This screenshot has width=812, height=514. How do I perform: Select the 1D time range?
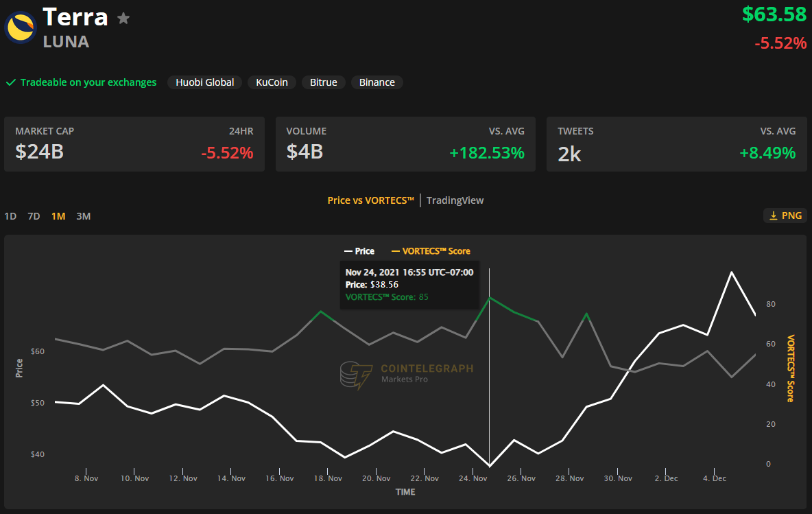[10, 216]
